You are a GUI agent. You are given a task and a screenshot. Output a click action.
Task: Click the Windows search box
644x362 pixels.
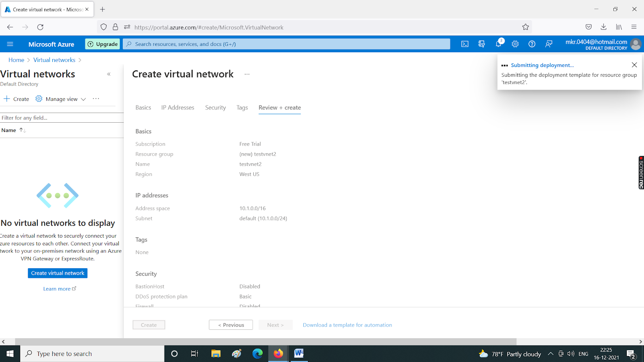pos(92,354)
